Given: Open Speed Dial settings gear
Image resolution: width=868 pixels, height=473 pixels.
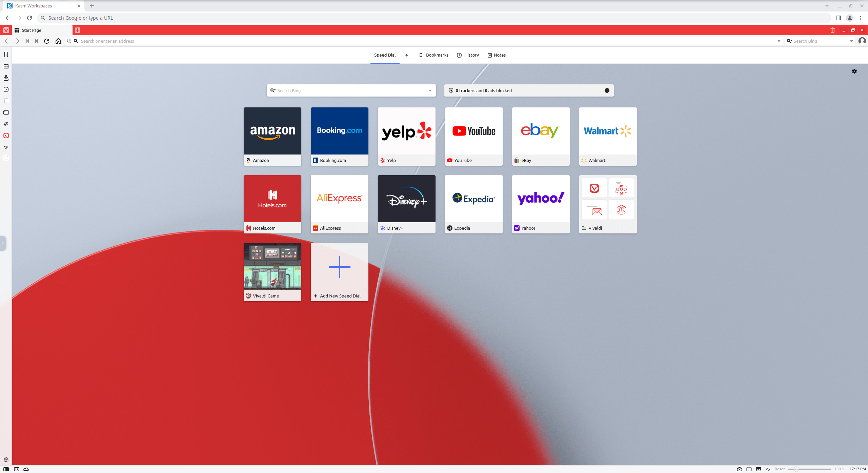Looking at the screenshot, I should click(x=854, y=71).
